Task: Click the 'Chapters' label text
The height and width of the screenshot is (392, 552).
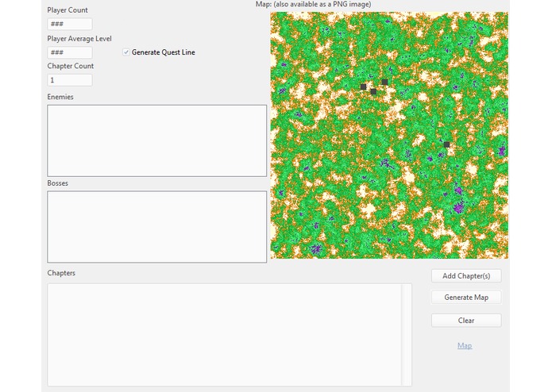Action: (61, 273)
